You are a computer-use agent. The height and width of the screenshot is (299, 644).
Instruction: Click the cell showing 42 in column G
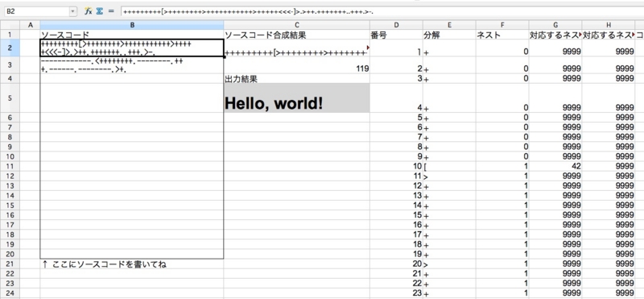tap(555, 166)
